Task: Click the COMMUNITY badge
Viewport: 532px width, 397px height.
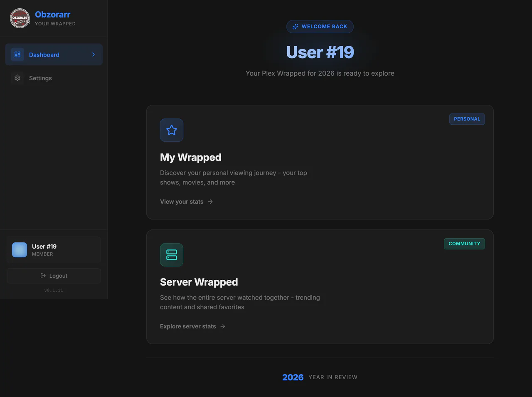Action: (464, 244)
